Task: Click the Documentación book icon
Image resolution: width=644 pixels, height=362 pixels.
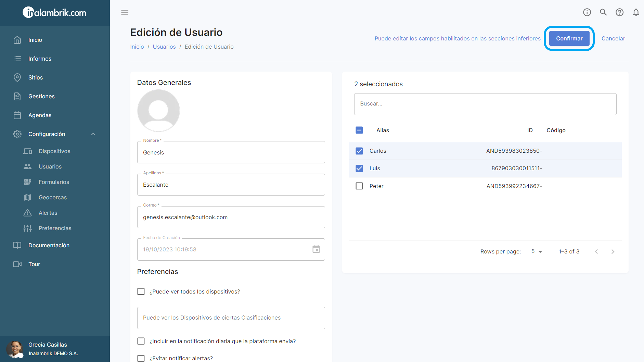Action: [x=17, y=245]
